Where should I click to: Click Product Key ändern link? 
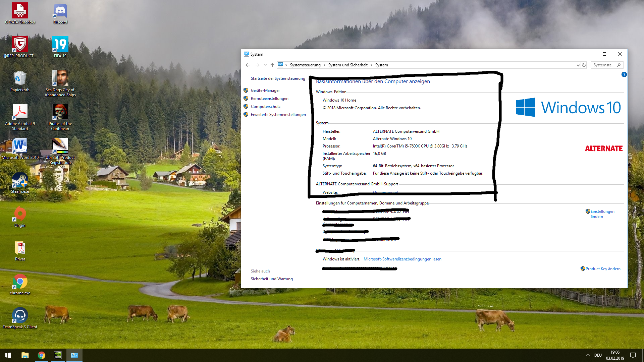(x=603, y=269)
